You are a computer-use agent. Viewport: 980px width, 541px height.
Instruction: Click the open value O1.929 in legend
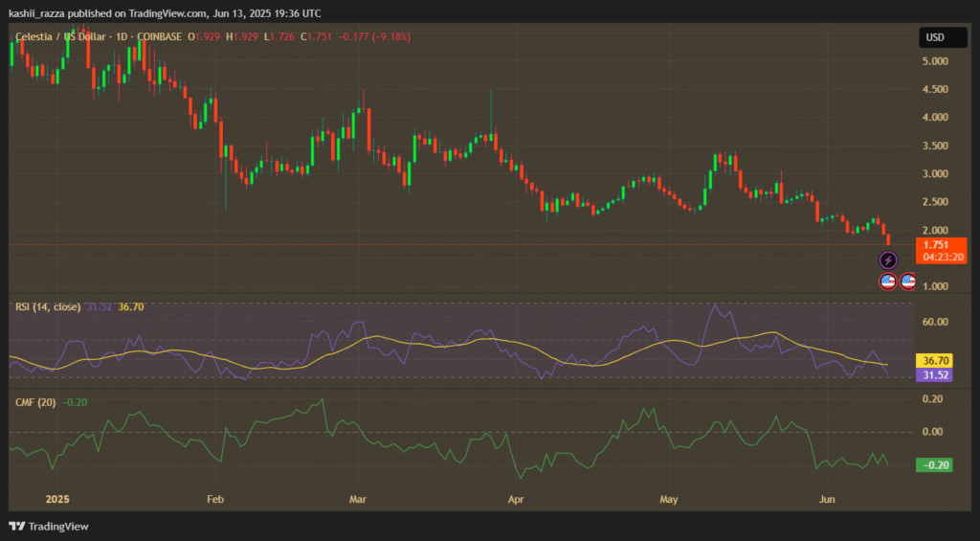pyautogui.click(x=205, y=37)
